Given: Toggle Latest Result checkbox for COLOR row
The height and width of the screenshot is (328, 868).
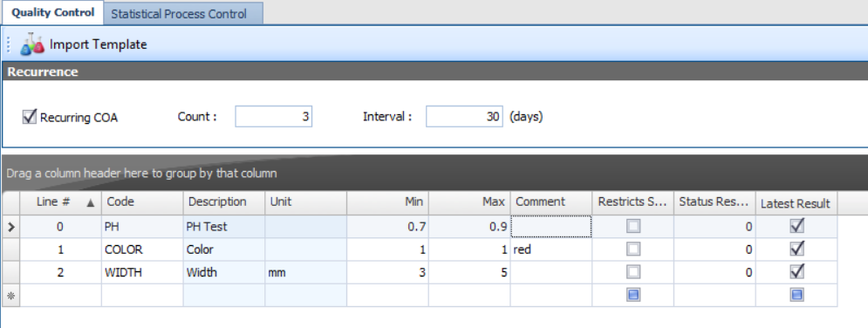Looking at the screenshot, I should point(796,249).
